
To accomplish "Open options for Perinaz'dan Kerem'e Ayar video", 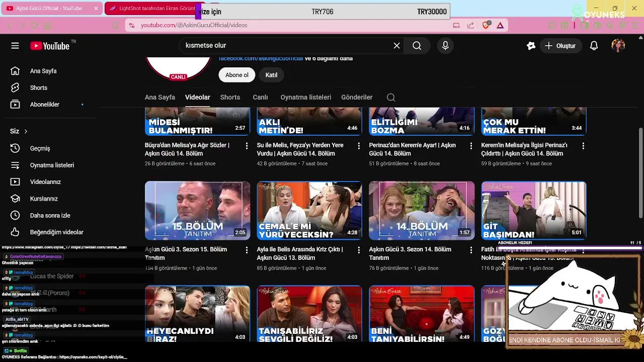I will [x=471, y=146].
